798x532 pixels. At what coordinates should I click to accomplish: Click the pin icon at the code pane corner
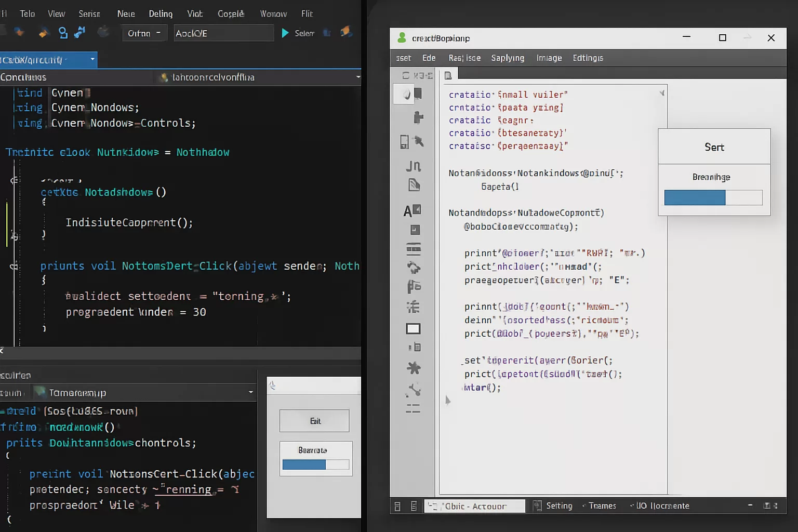662,93
